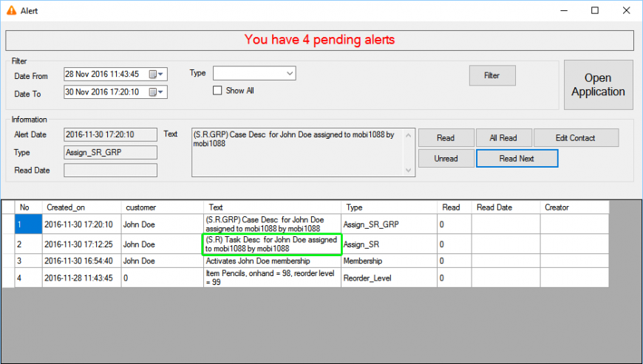643x364 pixels.
Task: Click the Read Next button
Action: [x=517, y=159]
